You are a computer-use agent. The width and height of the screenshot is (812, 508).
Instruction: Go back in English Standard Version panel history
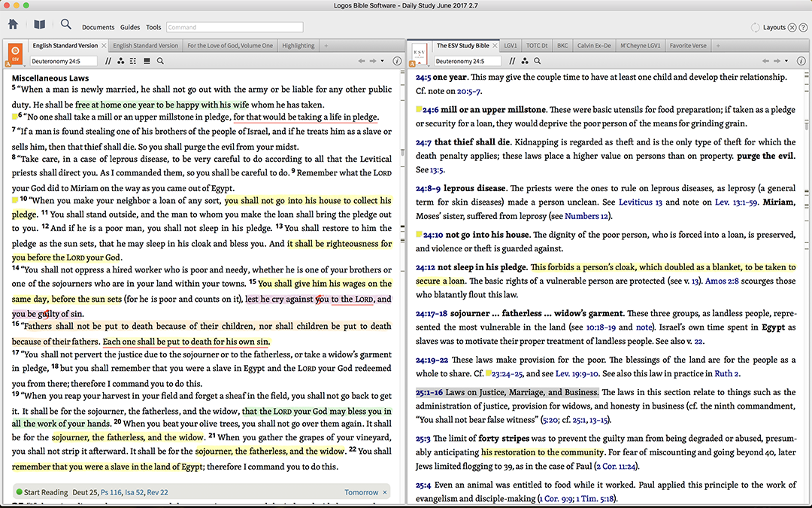(362, 61)
